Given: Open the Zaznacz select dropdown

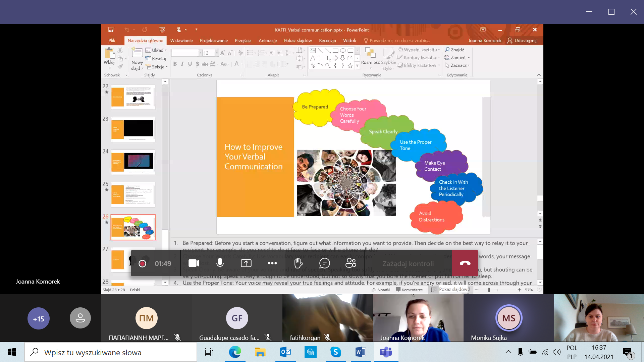Looking at the screenshot, I should pos(457,65).
